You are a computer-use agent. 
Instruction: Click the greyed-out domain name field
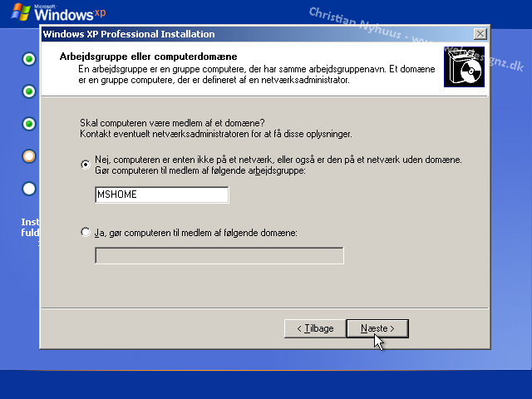click(219, 255)
